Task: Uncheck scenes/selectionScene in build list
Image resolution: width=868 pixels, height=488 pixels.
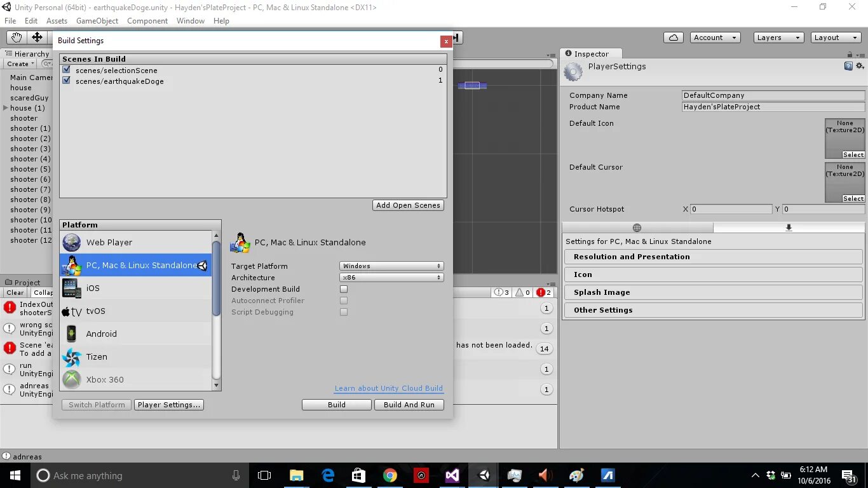Action: click(67, 70)
